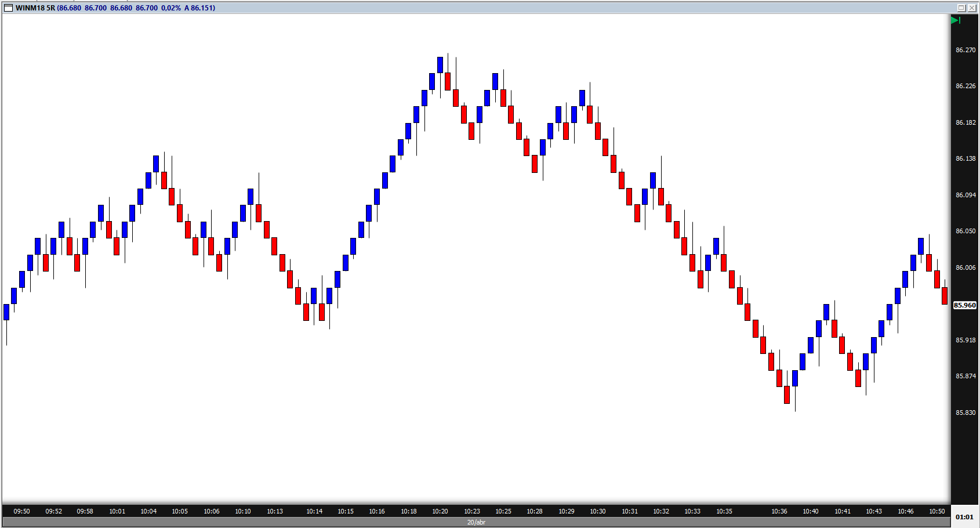This screenshot has height=528, width=980.
Task: Click the A 86.151 value in title
Action: (199, 8)
